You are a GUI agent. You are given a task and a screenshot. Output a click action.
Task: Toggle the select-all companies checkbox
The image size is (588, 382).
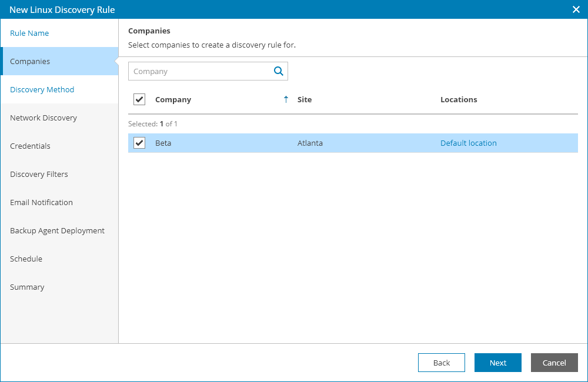pyautogui.click(x=139, y=99)
